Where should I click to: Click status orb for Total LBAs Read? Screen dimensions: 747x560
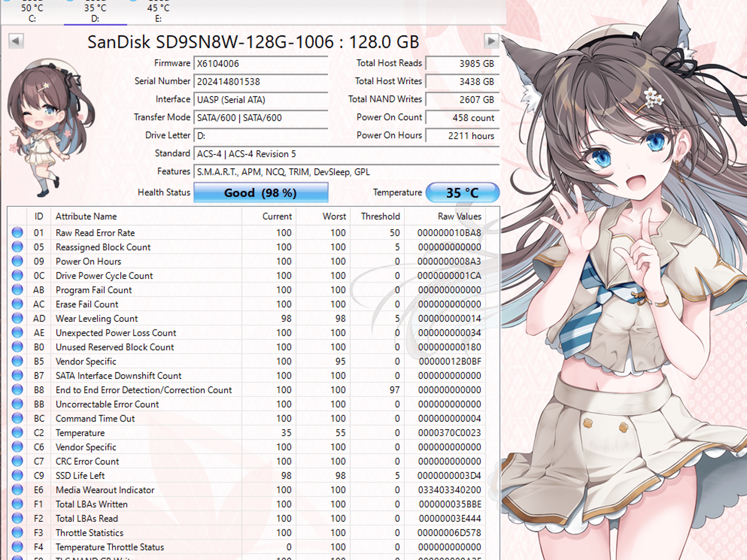(x=17, y=518)
